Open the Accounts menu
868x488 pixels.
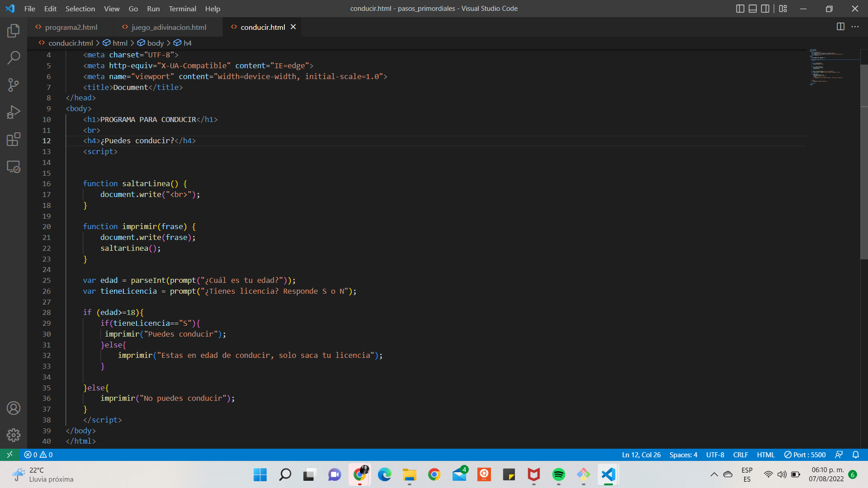click(14, 408)
